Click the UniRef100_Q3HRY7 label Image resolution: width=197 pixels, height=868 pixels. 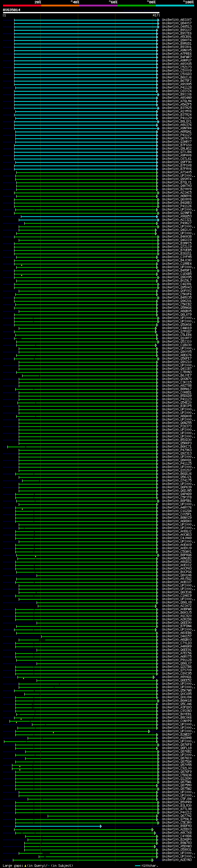coord(177,142)
